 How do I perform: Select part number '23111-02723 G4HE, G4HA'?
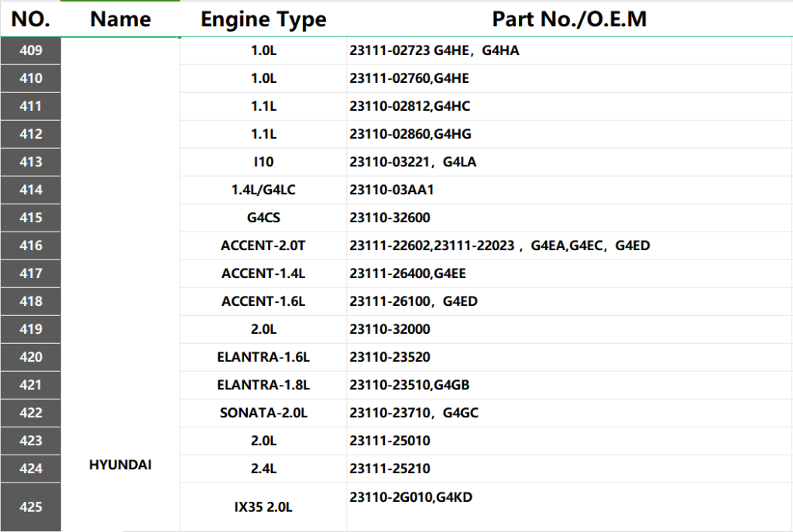click(434, 50)
